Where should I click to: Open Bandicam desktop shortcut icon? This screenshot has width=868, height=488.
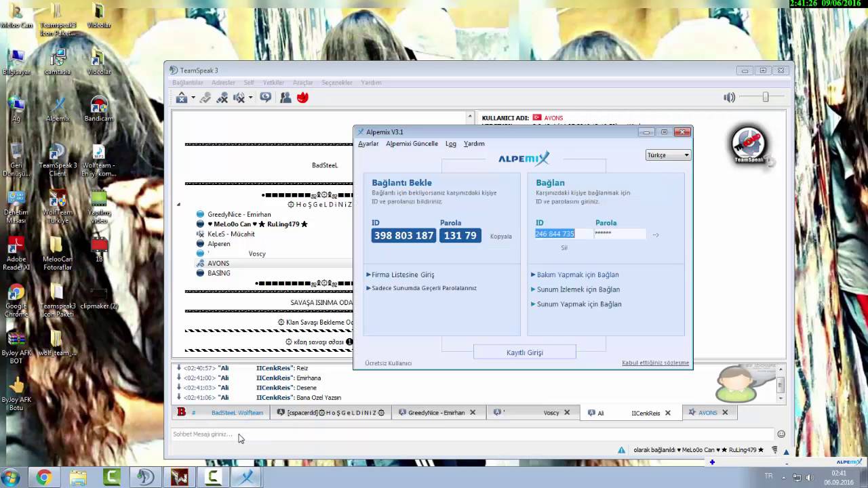click(x=99, y=108)
